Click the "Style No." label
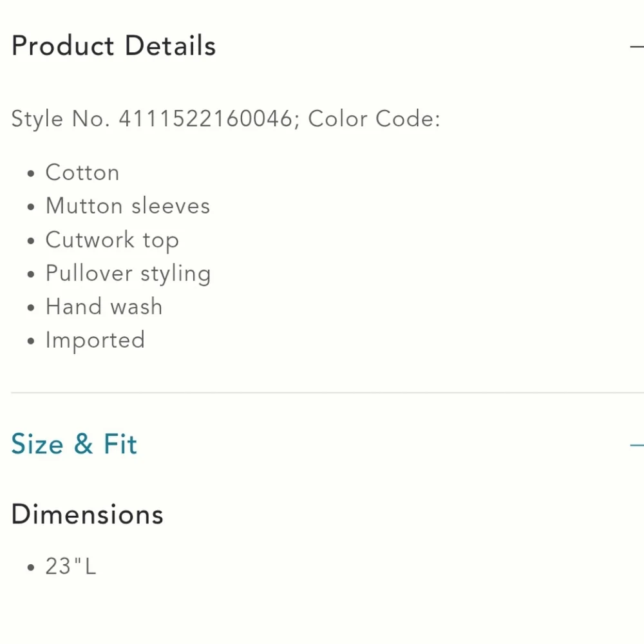Viewport: 644px width, 644px height. coord(61,119)
